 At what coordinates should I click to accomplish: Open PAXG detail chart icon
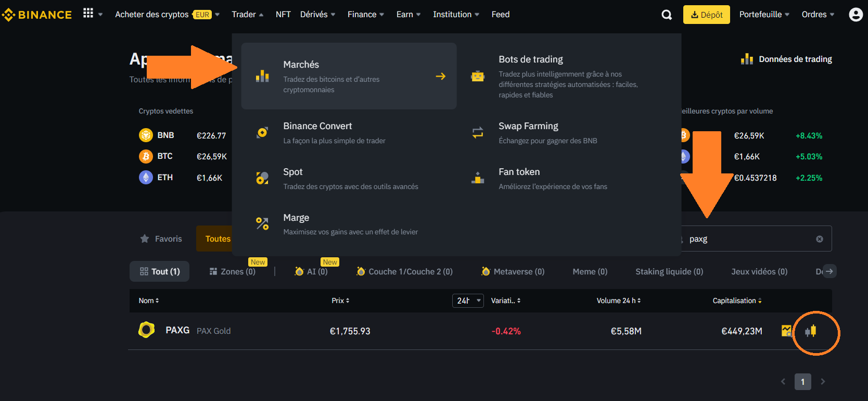tap(786, 331)
